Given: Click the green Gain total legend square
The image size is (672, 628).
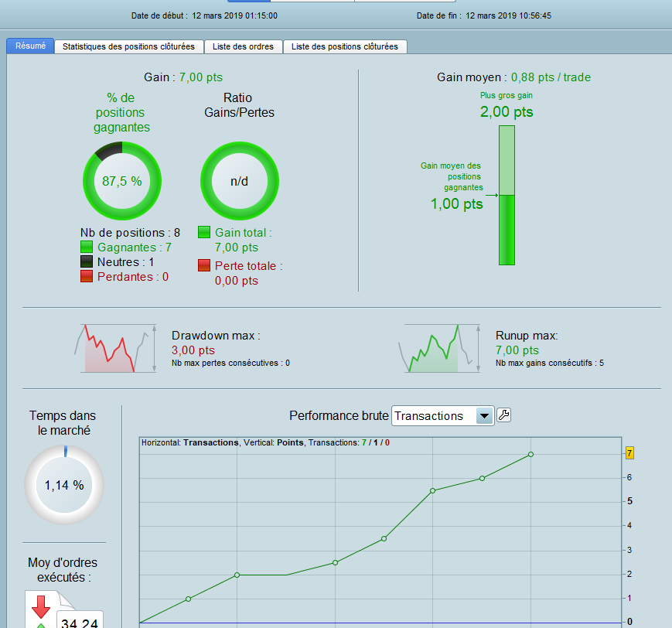Looking at the screenshot, I should click(x=204, y=232).
